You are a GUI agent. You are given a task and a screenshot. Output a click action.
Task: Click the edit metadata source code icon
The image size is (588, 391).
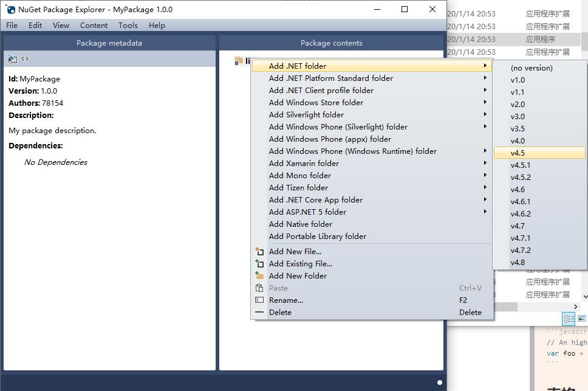click(25, 58)
